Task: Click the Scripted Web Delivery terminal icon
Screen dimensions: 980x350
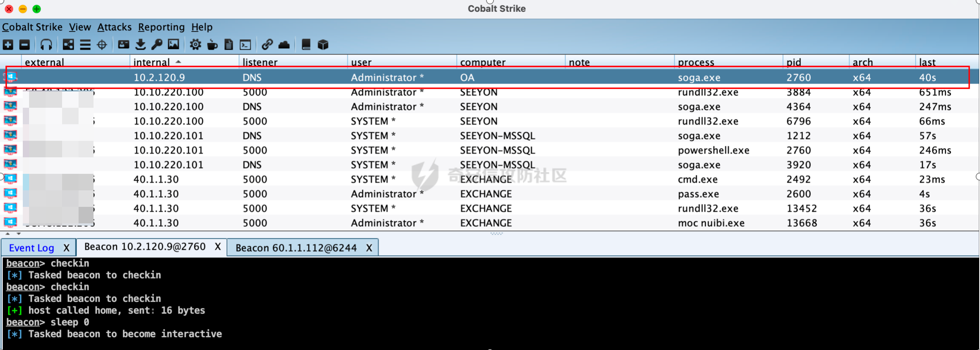Action: pyautogui.click(x=245, y=45)
